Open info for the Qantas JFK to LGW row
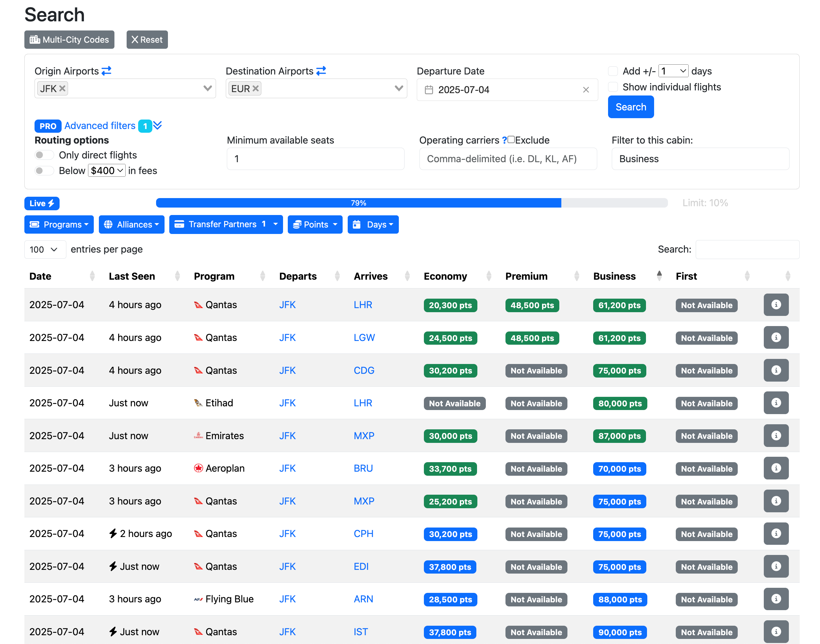Image resolution: width=820 pixels, height=644 pixels. point(776,338)
